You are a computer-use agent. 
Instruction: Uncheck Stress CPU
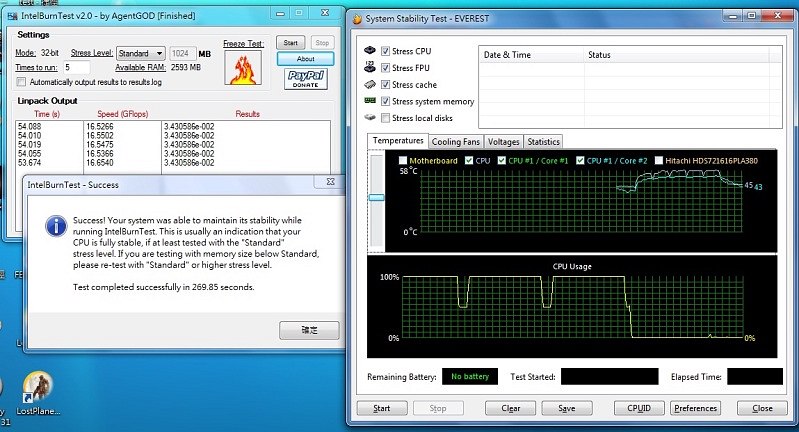pyautogui.click(x=385, y=51)
